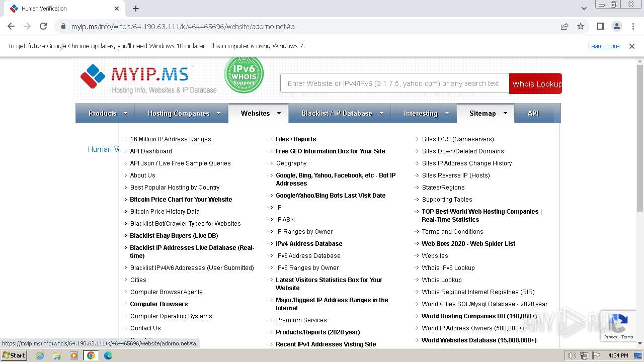Open World Websites Database (15,000,000+)
This screenshot has height=362, width=644.
479,340
